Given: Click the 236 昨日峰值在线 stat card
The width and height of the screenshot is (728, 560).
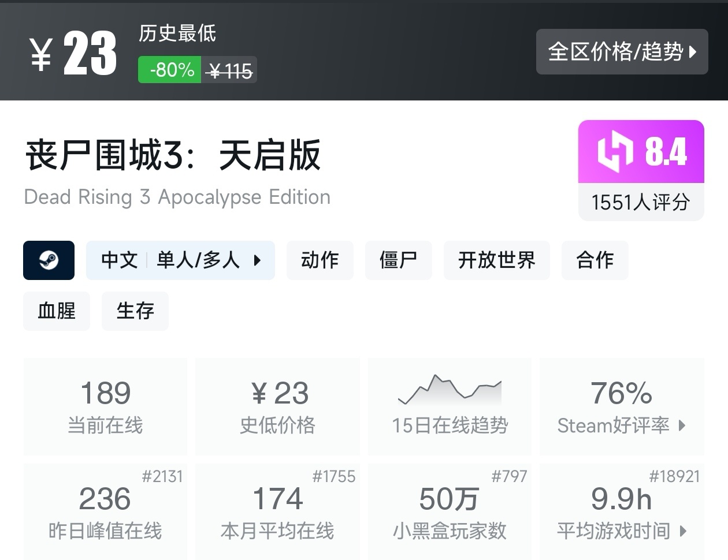Looking at the screenshot, I should pos(105,512).
